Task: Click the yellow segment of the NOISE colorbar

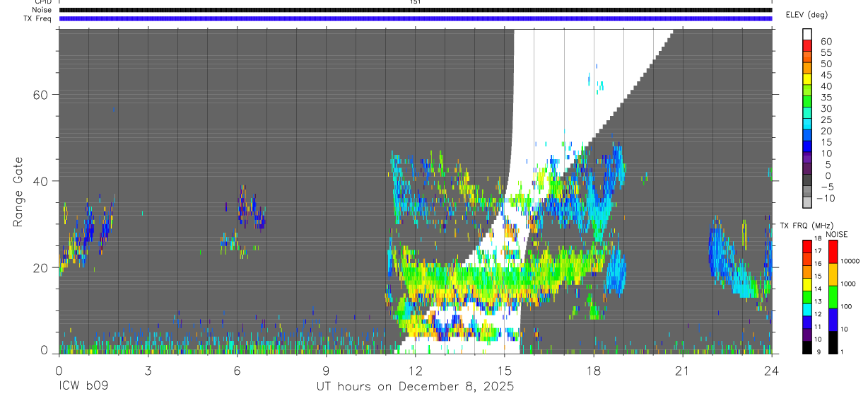Action: pos(833,274)
